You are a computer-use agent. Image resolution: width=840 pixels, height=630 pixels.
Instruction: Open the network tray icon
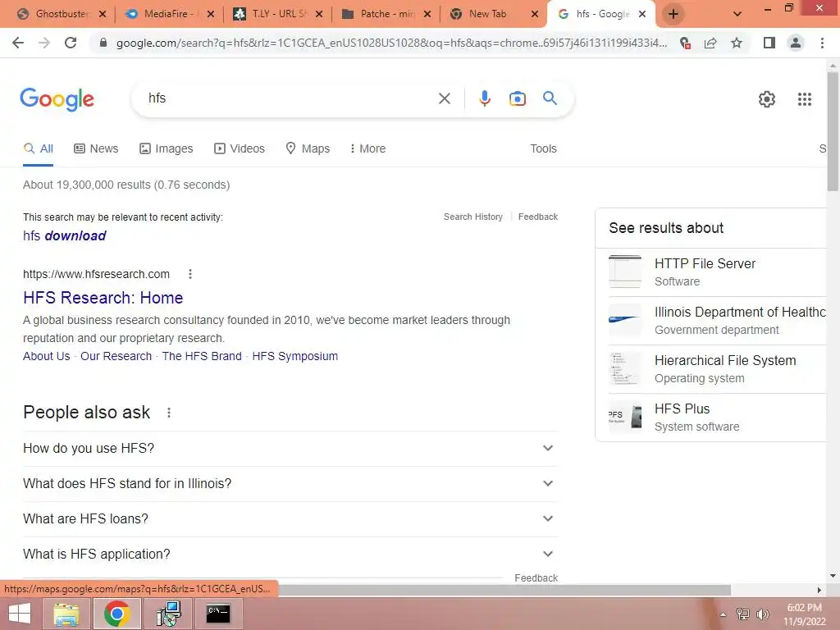(x=743, y=614)
